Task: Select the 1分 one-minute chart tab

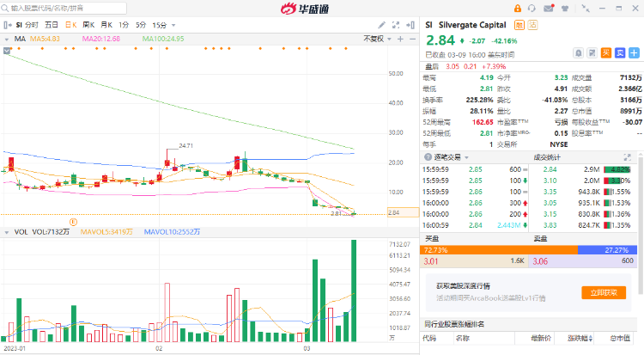Action: coord(124,25)
